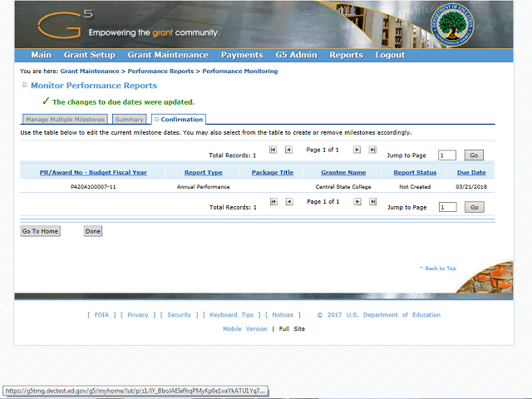Click the Annual Performance cell
Image resolution: width=532 pixels, height=399 pixels.
(x=203, y=187)
